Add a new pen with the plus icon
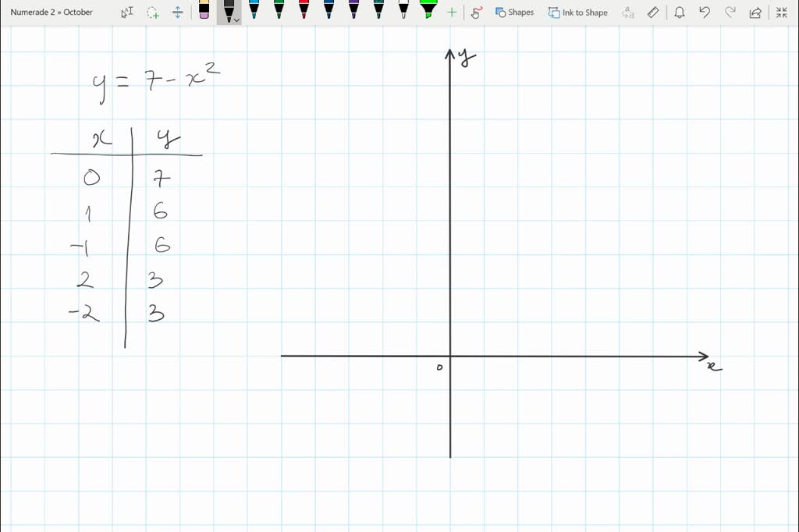The height and width of the screenshot is (532, 799). coord(451,12)
